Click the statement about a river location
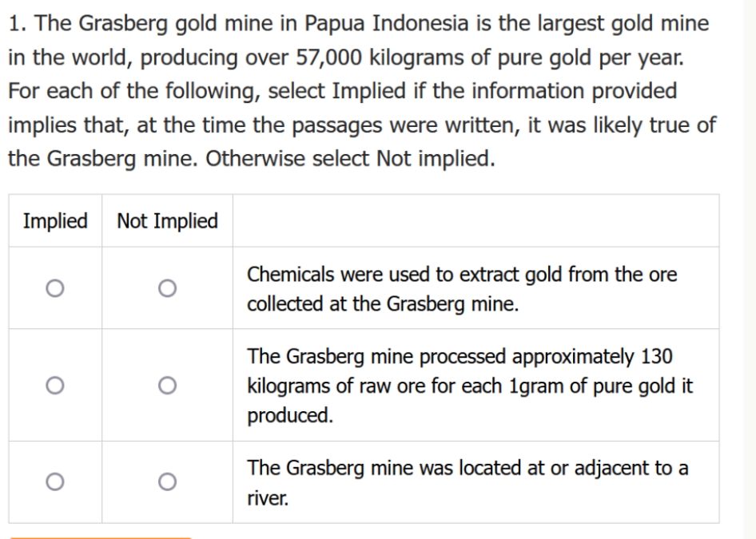This screenshot has width=756, height=539. pyautogui.click(x=468, y=482)
